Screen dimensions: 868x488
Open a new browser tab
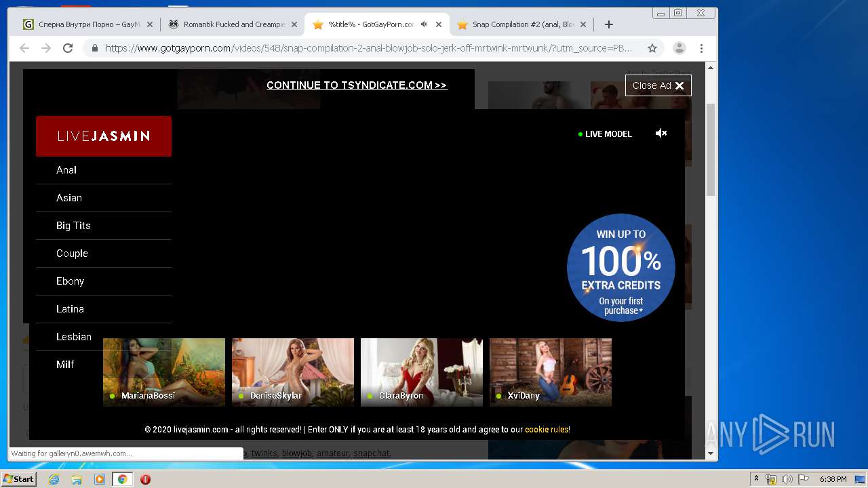(609, 24)
